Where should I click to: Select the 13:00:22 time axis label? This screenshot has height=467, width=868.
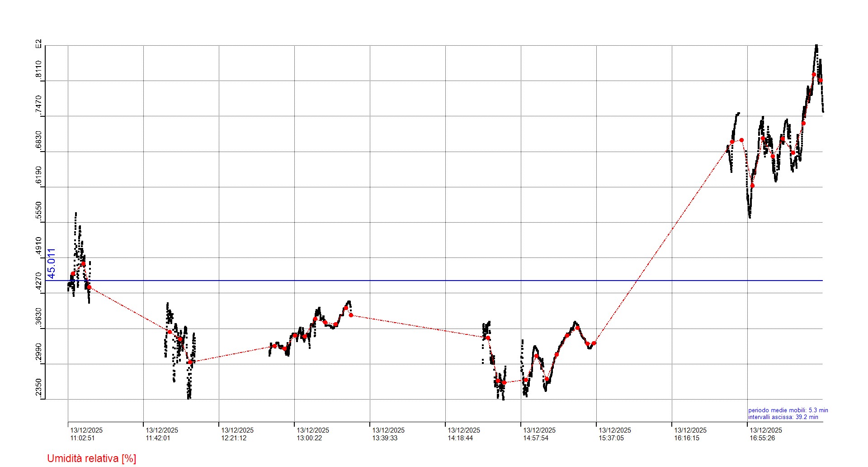[309, 438]
